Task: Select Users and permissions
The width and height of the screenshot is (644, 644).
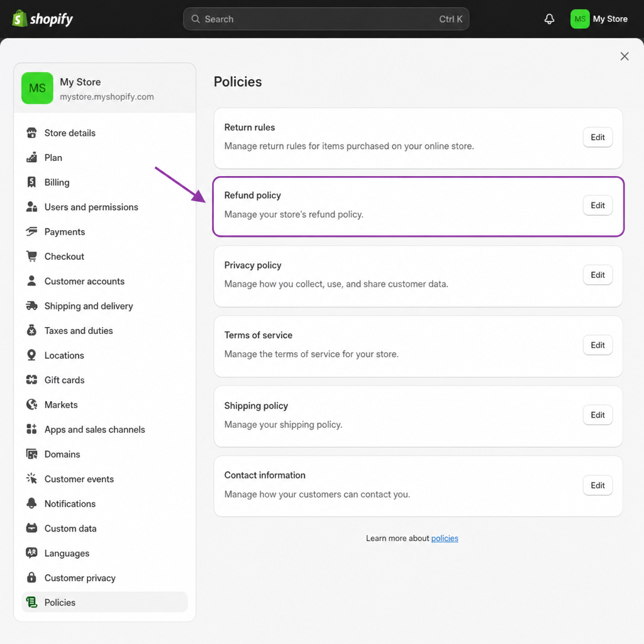Action: coord(105,206)
